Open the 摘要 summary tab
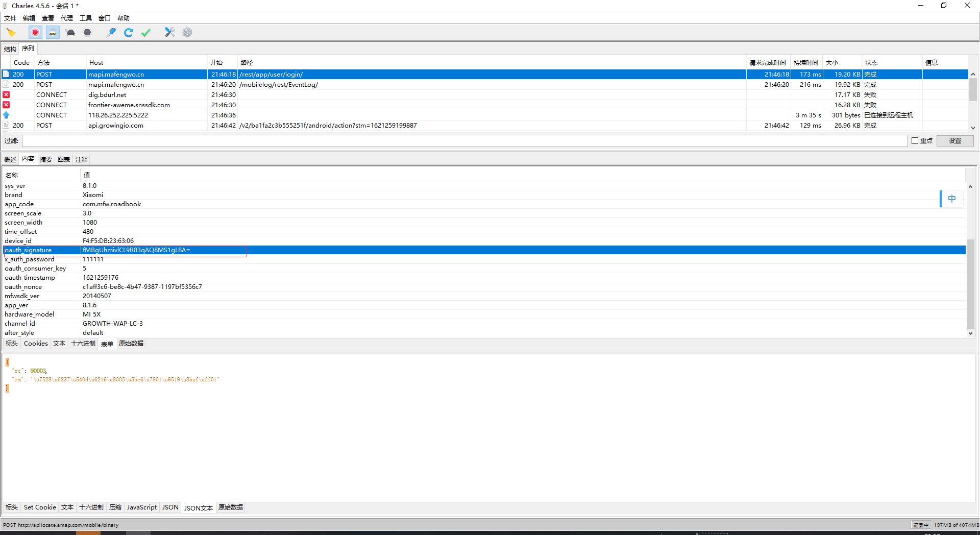Viewport: 980px width, 535px height. (46, 160)
